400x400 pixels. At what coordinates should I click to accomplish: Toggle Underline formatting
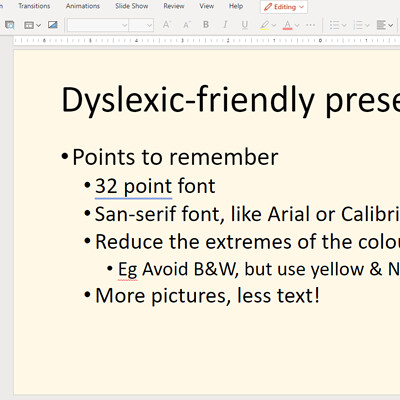(245, 25)
